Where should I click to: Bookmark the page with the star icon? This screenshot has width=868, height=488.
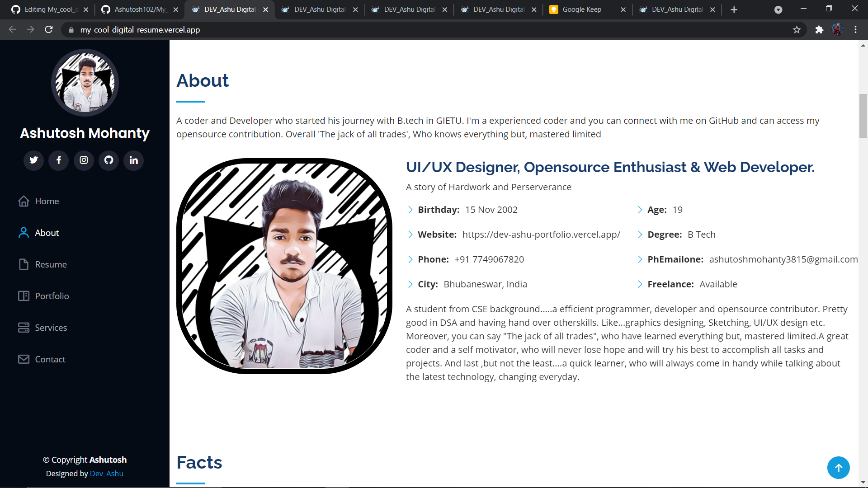tap(797, 30)
